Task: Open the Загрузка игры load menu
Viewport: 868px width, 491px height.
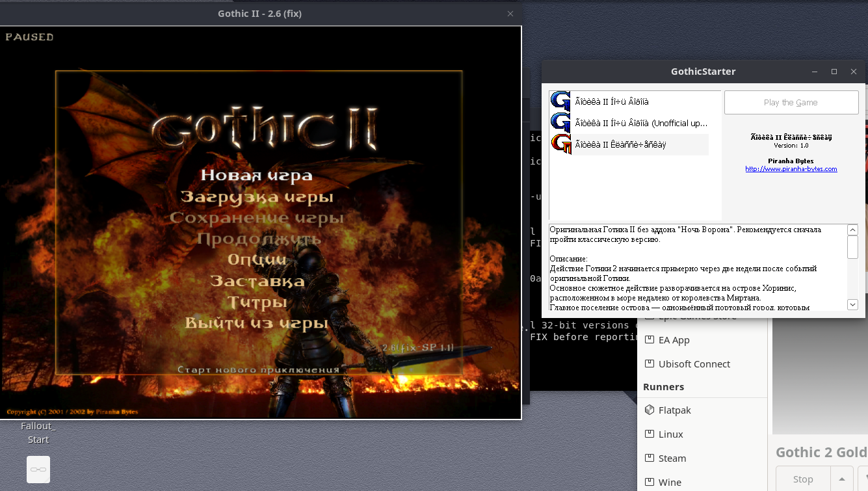Action: (x=257, y=196)
